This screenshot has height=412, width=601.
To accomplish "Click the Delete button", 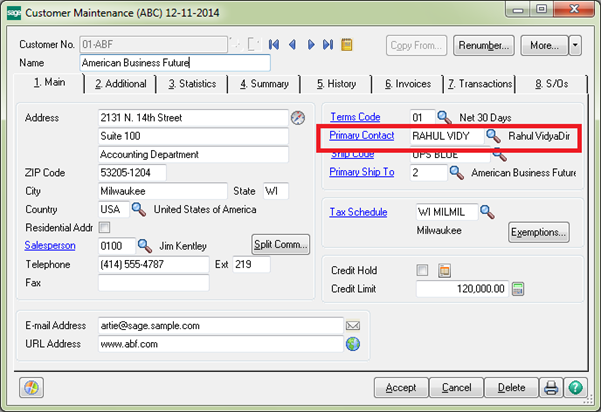I will pos(512,388).
